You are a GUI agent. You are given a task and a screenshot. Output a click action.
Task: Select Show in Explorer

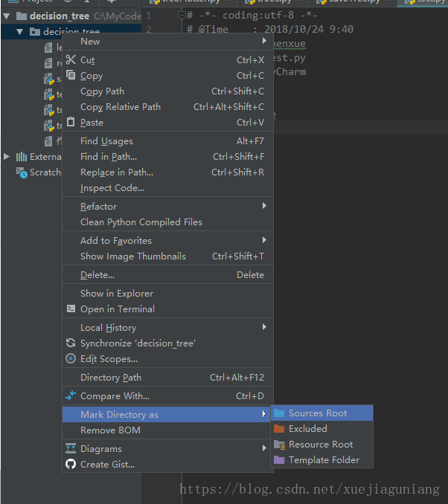click(167, 293)
